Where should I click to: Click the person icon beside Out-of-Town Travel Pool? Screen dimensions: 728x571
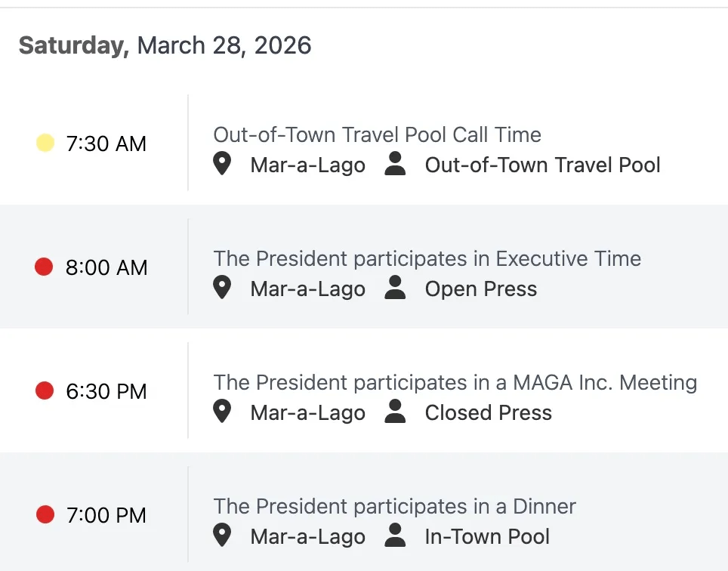click(395, 164)
